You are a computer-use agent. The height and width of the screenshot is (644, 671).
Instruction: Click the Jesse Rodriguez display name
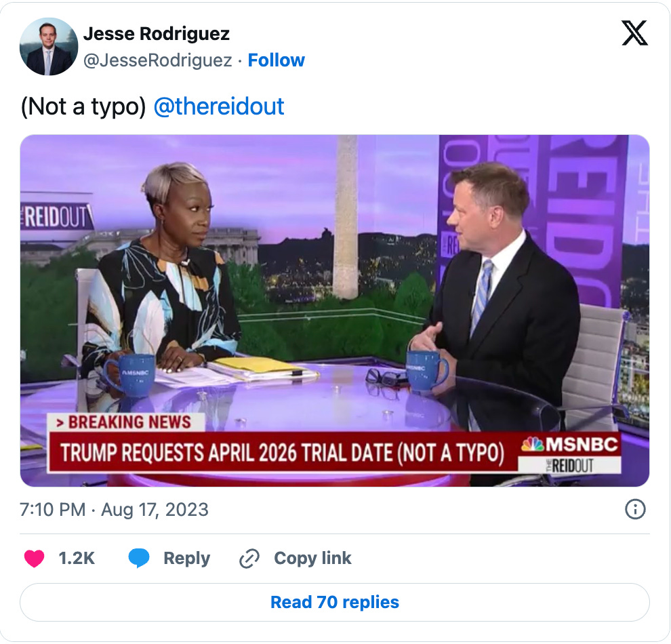156,34
